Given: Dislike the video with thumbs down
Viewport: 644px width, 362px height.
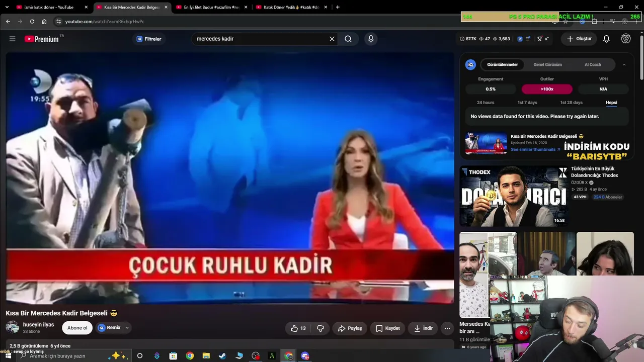Looking at the screenshot, I should coord(320,328).
